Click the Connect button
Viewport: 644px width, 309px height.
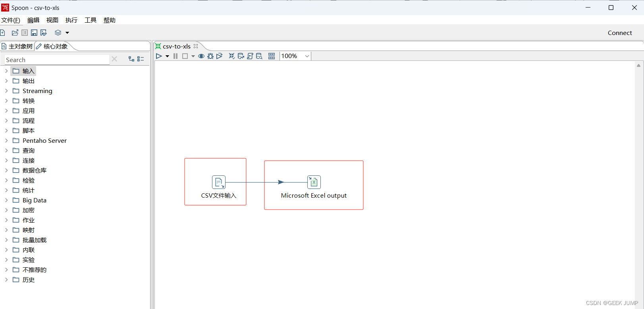click(620, 33)
